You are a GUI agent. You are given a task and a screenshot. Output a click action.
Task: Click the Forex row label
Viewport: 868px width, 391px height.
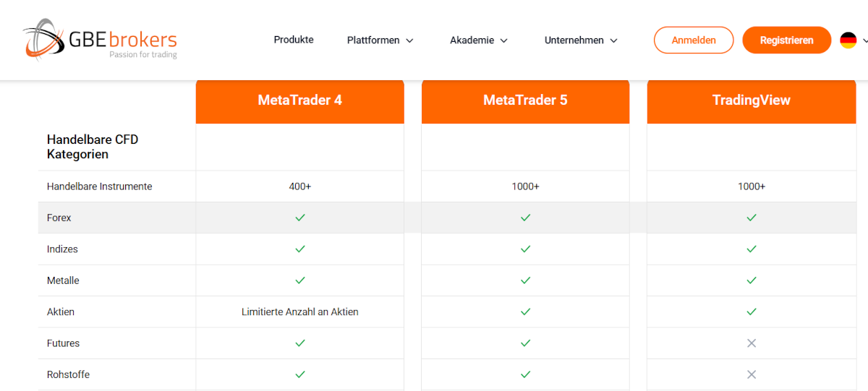[59, 218]
